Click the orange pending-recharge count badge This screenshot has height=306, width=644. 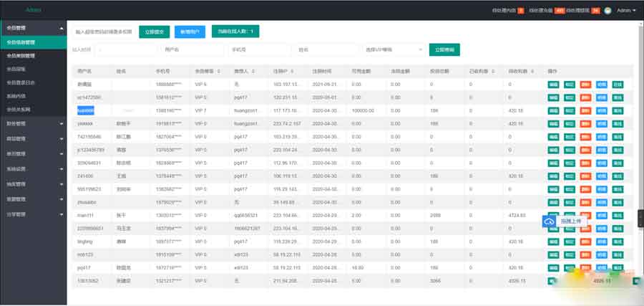pos(560,11)
